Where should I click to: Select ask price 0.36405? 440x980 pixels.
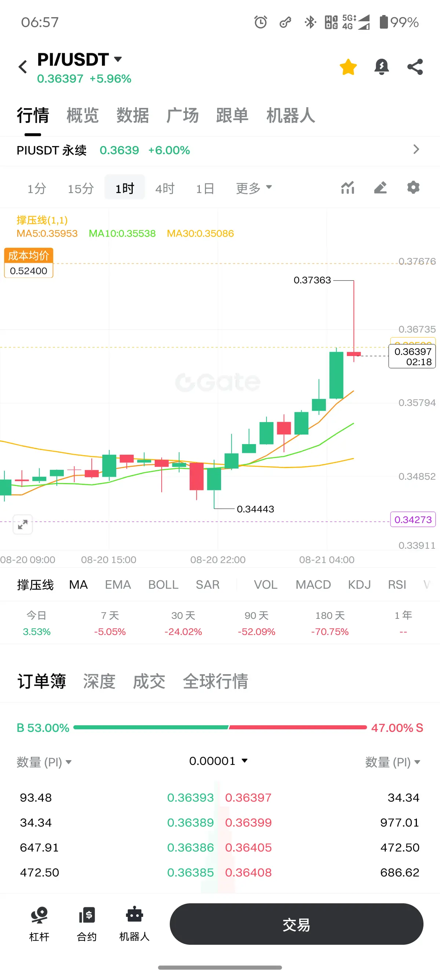pos(248,847)
